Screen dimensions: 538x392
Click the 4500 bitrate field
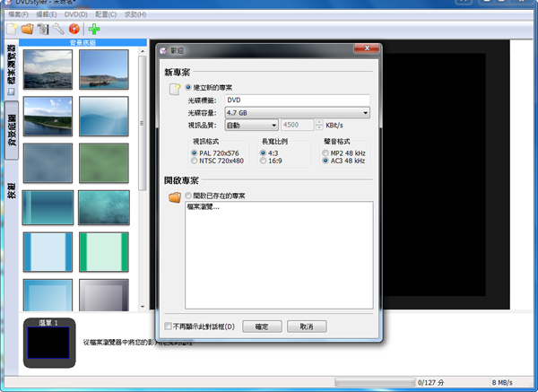tap(298, 125)
